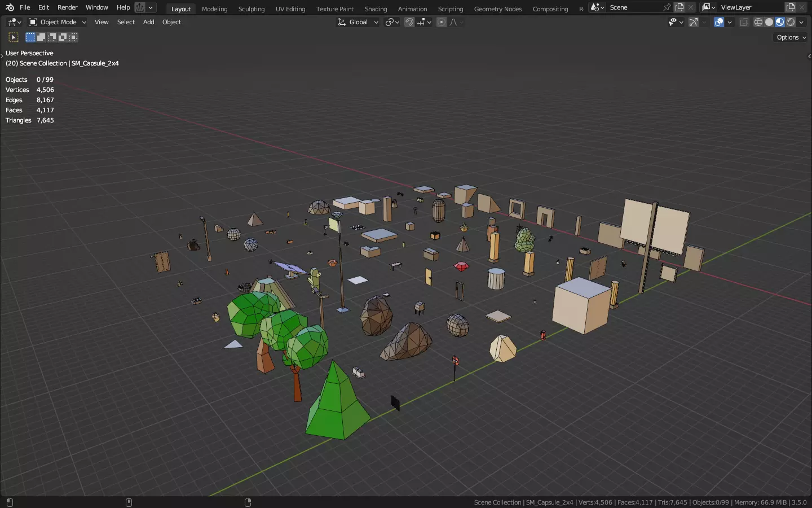This screenshot has width=812, height=508.
Task: Open the viewport Object menu
Action: (171, 22)
